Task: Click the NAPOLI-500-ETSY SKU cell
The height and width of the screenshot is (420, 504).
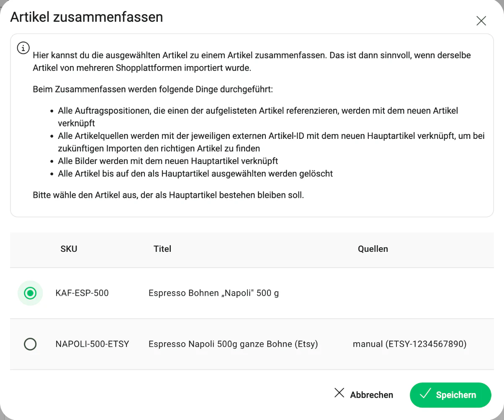Action: tap(92, 344)
